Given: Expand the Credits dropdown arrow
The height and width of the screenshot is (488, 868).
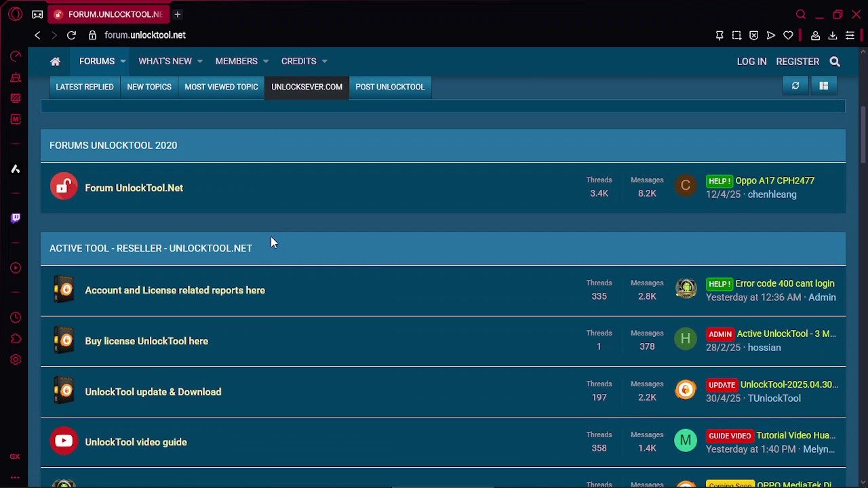Looking at the screenshot, I should click(x=324, y=62).
